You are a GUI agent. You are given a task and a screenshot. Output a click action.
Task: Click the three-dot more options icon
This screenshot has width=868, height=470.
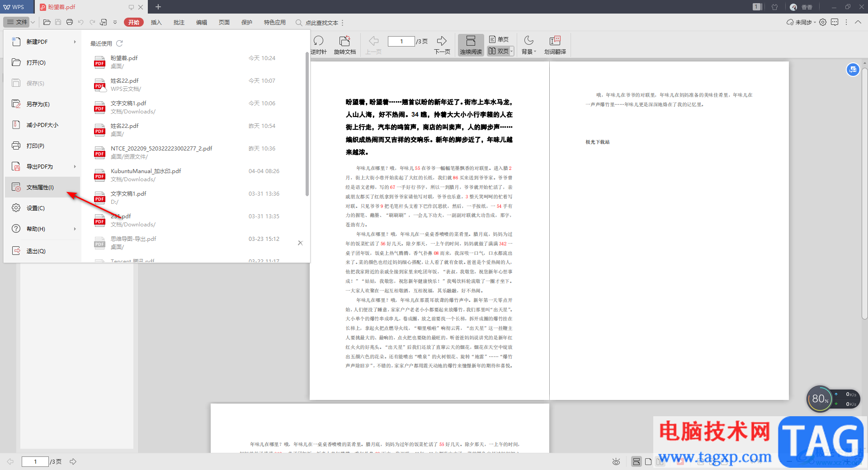(x=846, y=22)
